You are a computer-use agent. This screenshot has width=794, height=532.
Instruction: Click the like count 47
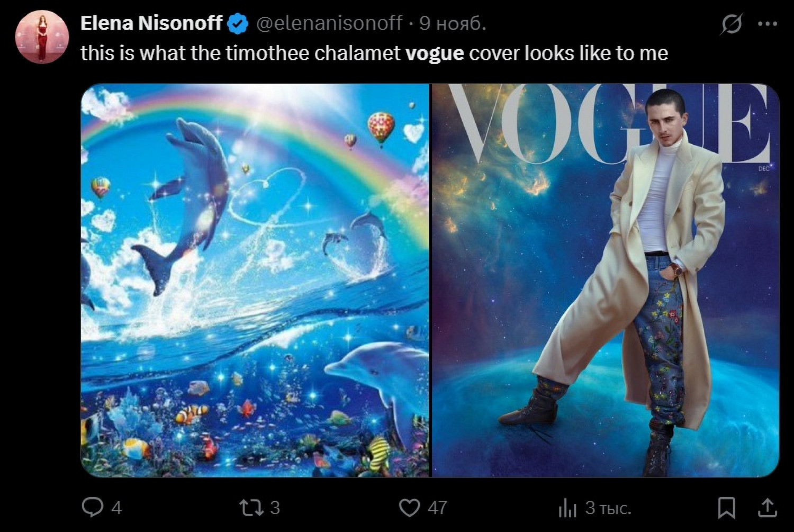pyautogui.click(x=437, y=508)
